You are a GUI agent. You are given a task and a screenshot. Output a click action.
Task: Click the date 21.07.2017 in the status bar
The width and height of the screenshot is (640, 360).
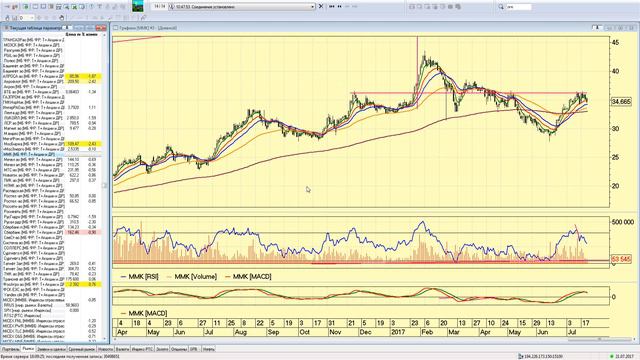pos(625,357)
